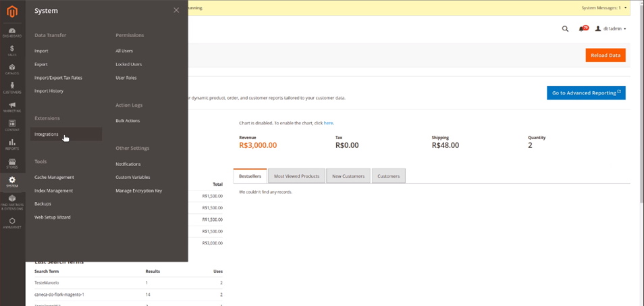The image size is (644, 306).
Task: Click the Reload Data button
Action: click(606, 55)
